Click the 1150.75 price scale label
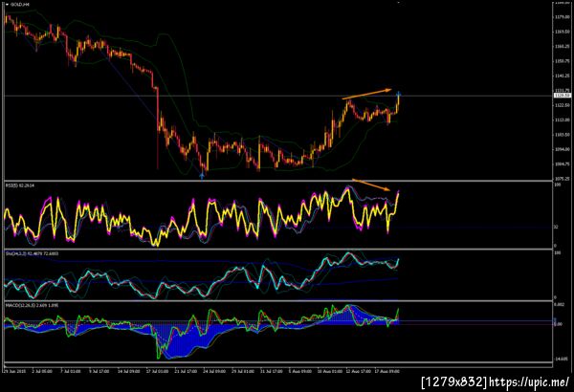The image size is (574, 392). click(562, 61)
